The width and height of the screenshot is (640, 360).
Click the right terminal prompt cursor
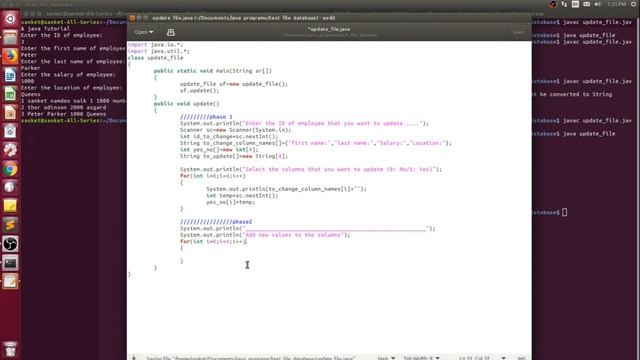(564, 212)
